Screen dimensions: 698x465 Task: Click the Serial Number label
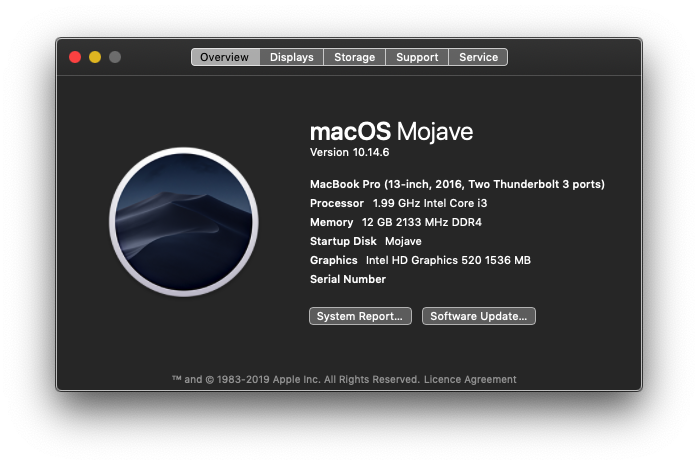point(348,279)
